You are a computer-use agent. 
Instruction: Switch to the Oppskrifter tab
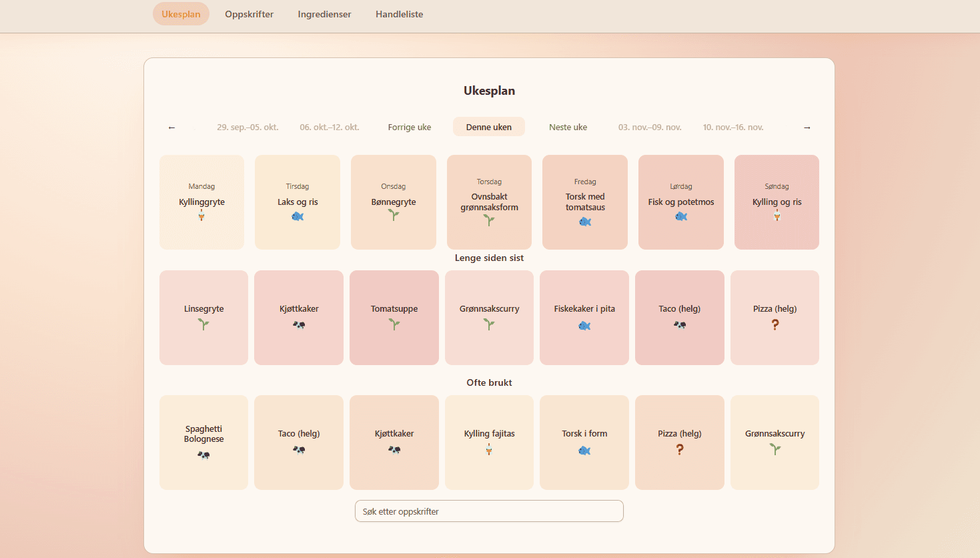click(x=249, y=13)
